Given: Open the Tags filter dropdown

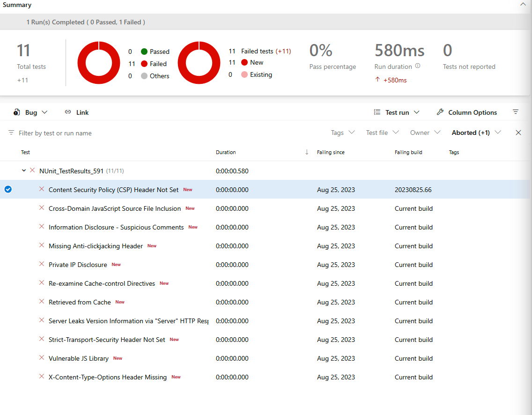Looking at the screenshot, I should (x=343, y=133).
